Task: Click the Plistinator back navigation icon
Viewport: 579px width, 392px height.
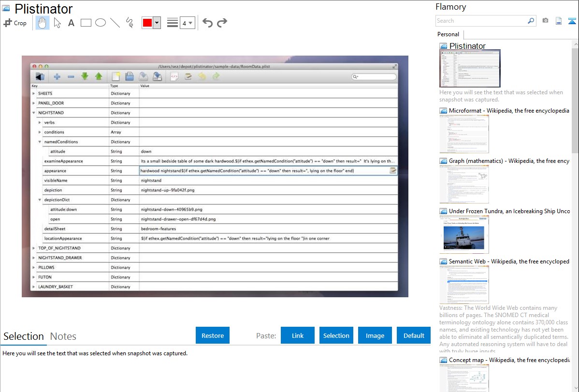Action: coord(40,76)
